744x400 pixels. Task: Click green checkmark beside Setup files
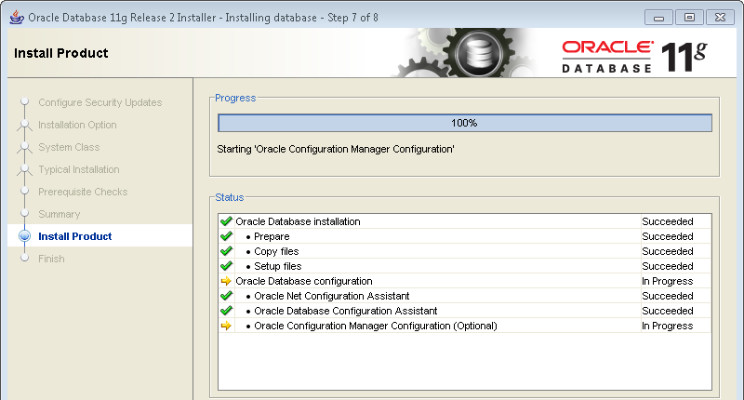226,266
